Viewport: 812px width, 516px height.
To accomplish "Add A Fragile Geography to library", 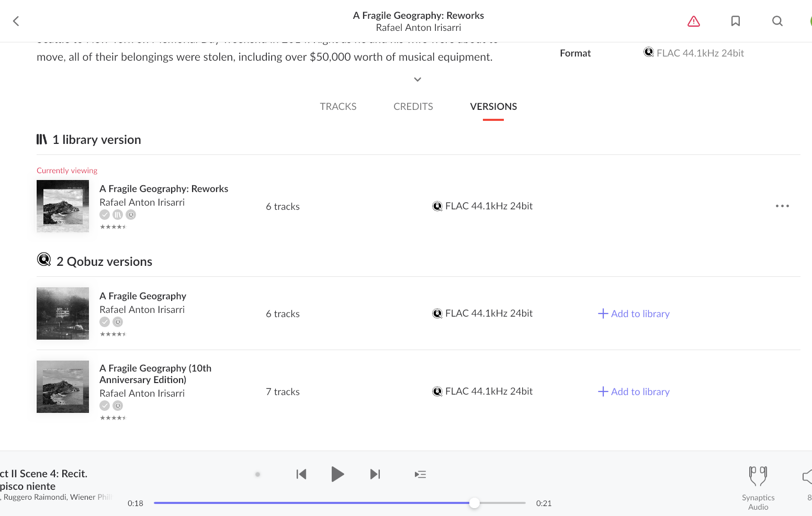I will [634, 313].
